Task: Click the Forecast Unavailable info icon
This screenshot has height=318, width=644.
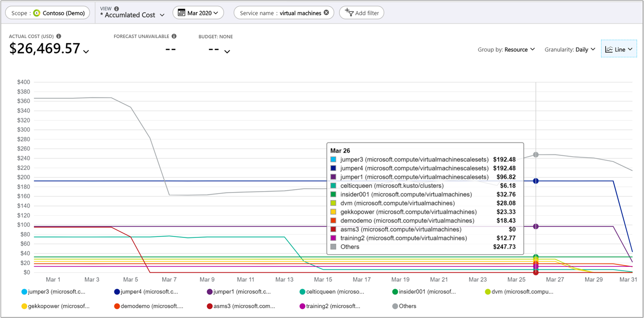Action: coord(174,36)
